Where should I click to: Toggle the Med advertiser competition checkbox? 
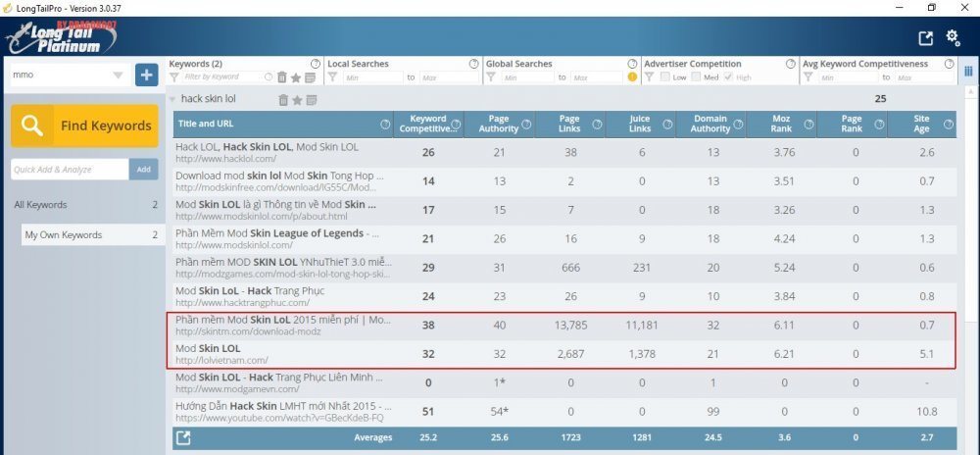696,76
